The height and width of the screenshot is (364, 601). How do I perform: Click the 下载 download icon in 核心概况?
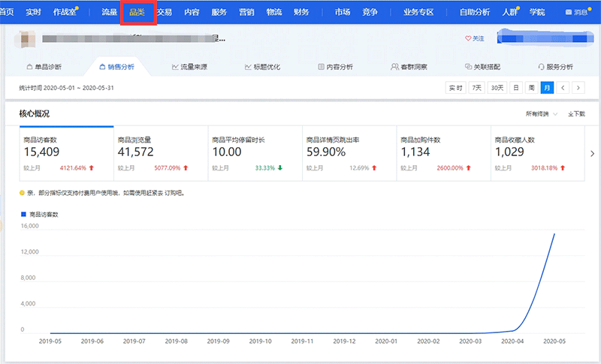[x=570, y=114]
